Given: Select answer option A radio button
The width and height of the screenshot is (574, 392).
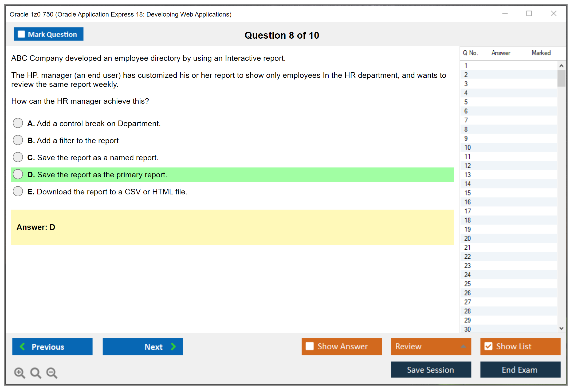Looking at the screenshot, I should [x=18, y=123].
